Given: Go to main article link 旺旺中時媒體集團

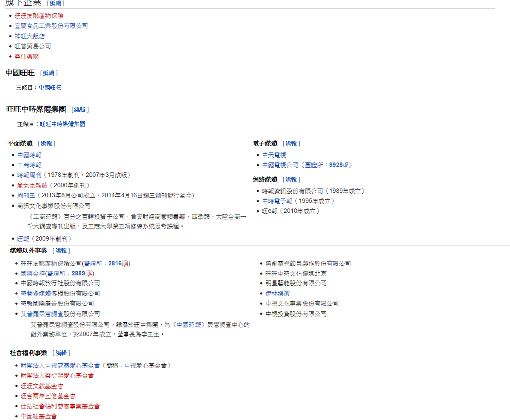Looking at the screenshot, I should pyautogui.click(x=62, y=124).
